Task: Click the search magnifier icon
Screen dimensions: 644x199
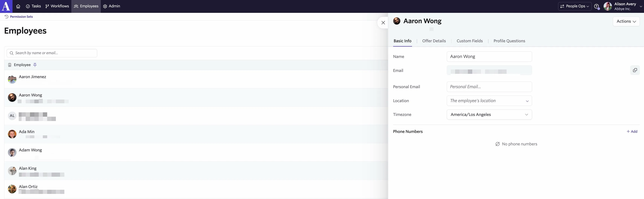Action: 12,53
